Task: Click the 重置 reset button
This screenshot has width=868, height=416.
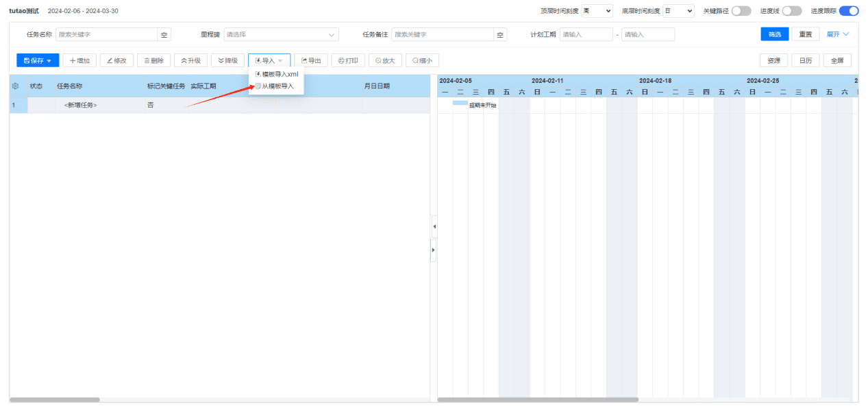Action: tap(806, 34)
